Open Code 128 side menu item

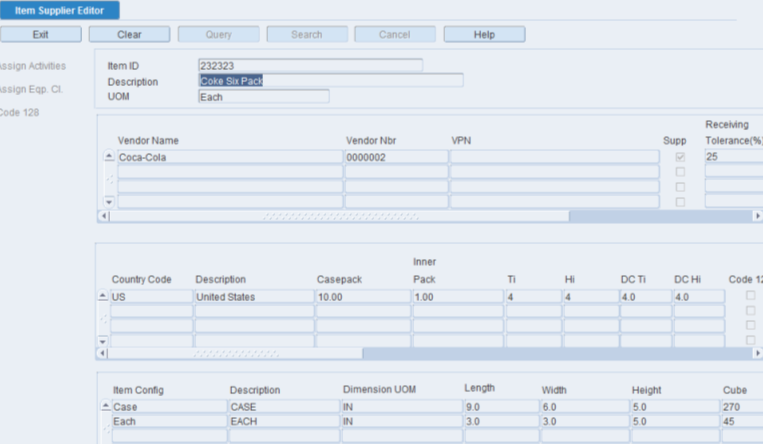coord(19,113)
